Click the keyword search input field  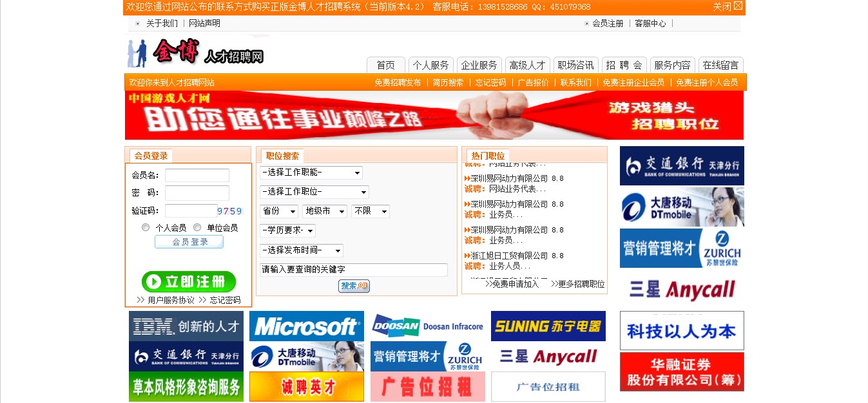[x=354, y=270]
